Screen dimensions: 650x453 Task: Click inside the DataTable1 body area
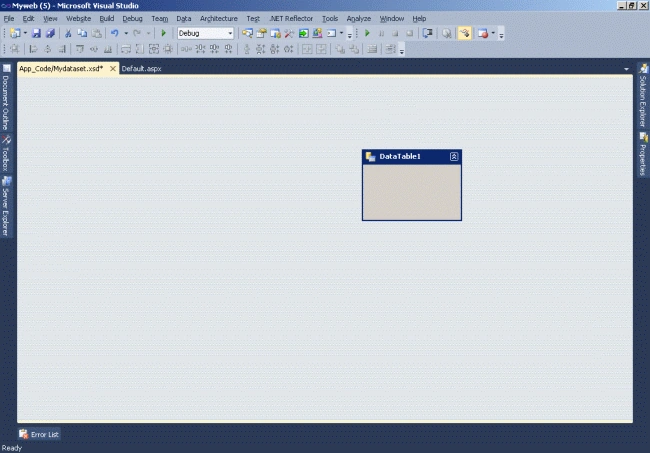412,192
